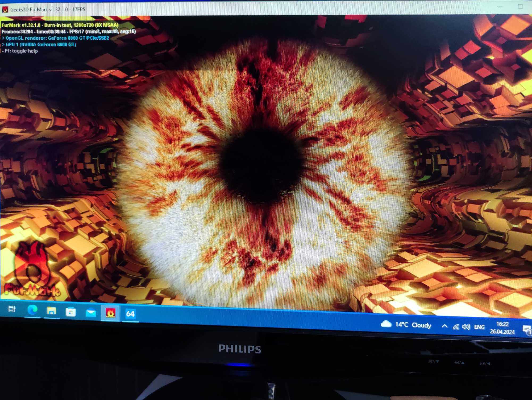Open Task View on the taskbar
The width and height of the screenshot is (532, 400).
click(x=12, y=309)
